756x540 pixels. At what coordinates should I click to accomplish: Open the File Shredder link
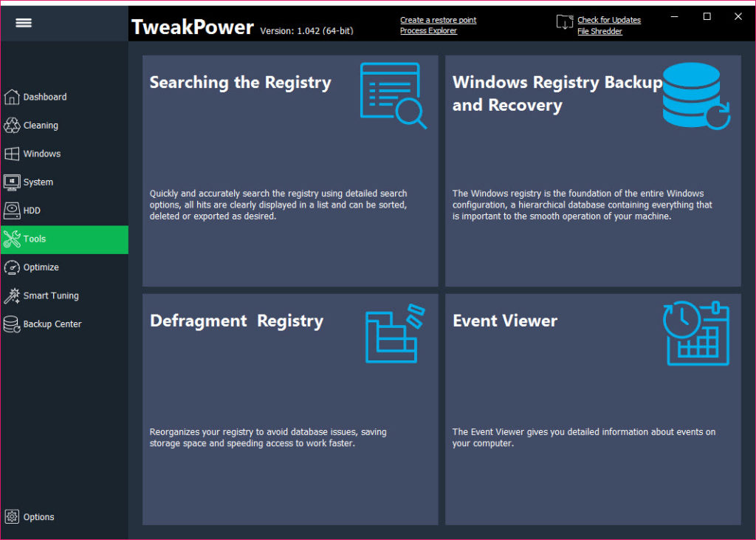point(599,31)
